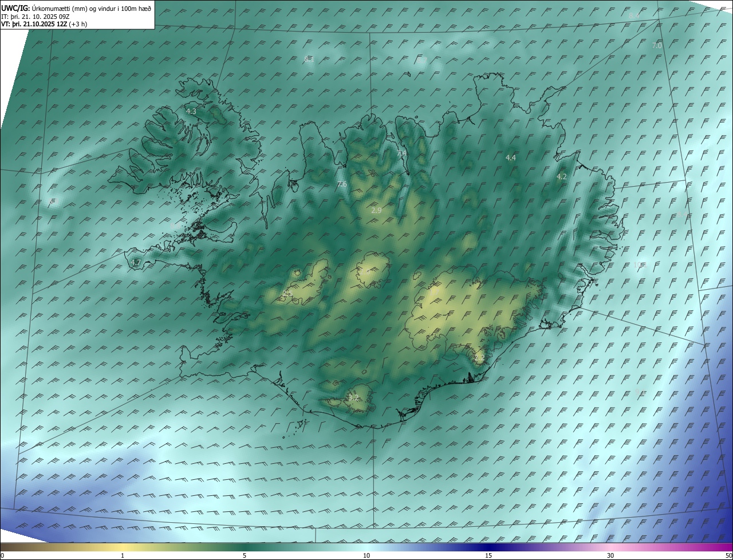Click the '15' tick on the color scale
Image resolution: width=733 pixels, height=560 pixels.
[x=488, y=555]
